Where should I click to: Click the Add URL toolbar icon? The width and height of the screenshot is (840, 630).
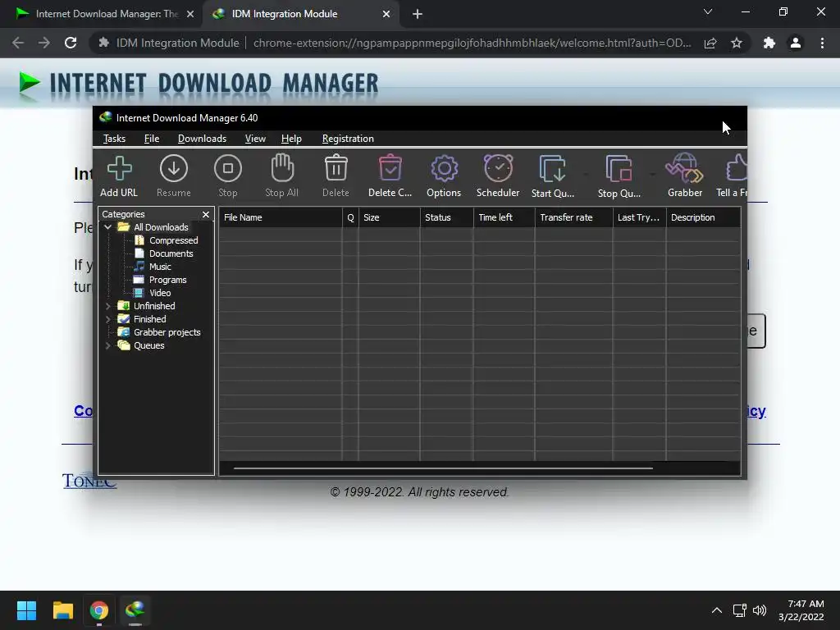pos(119,169)
